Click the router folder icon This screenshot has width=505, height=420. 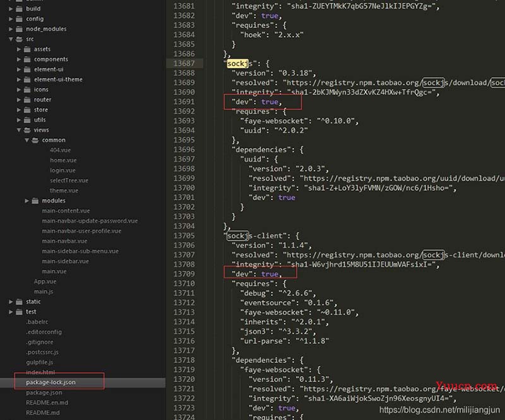(x=27, y=100)
